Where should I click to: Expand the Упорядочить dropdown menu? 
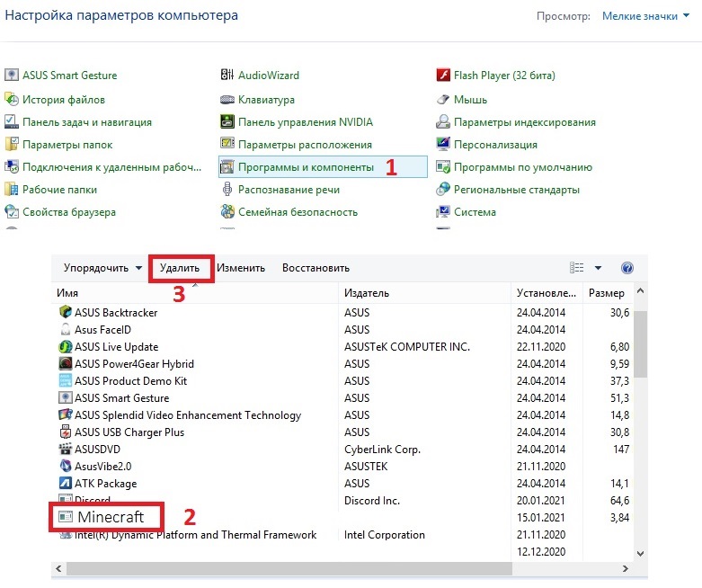(102, 268)
